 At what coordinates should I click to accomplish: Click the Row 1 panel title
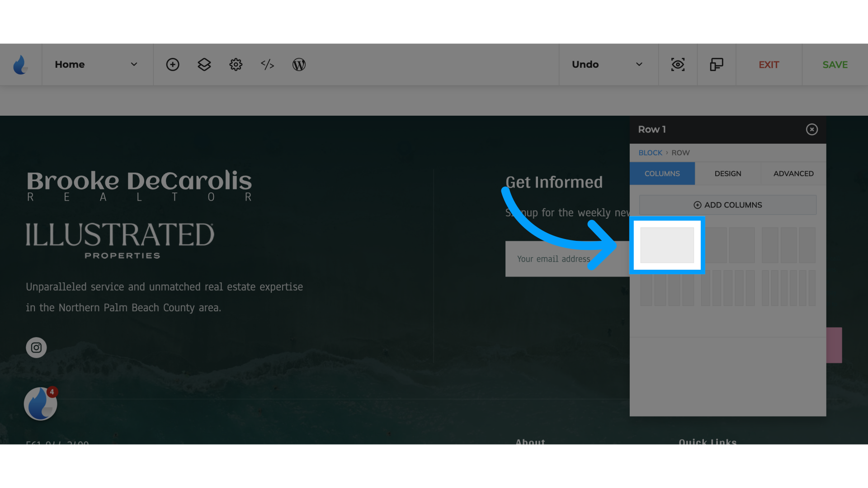(x=651, y=130)
